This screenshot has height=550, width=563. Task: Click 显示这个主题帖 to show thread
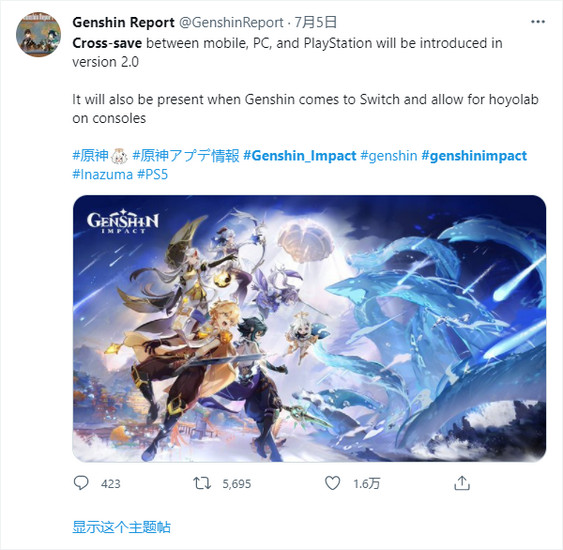(121, 527)
